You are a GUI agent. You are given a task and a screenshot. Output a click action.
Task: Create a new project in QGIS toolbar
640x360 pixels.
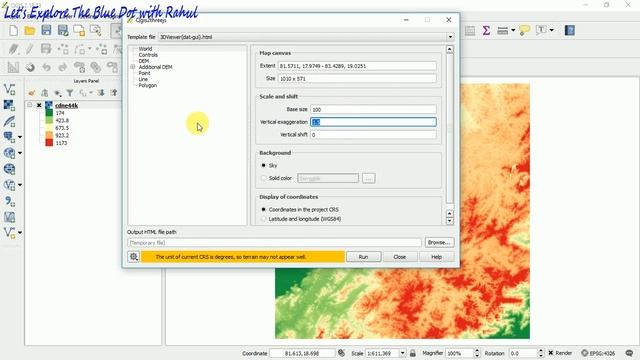click(x=13, y=31)
